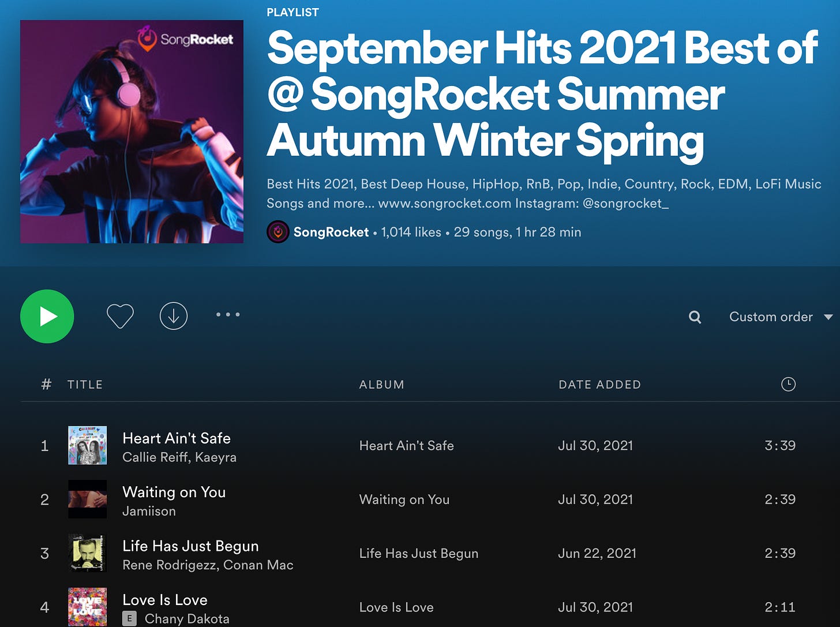Open the three-dot more options menu
Screen dimensions: 840x627
228,314
